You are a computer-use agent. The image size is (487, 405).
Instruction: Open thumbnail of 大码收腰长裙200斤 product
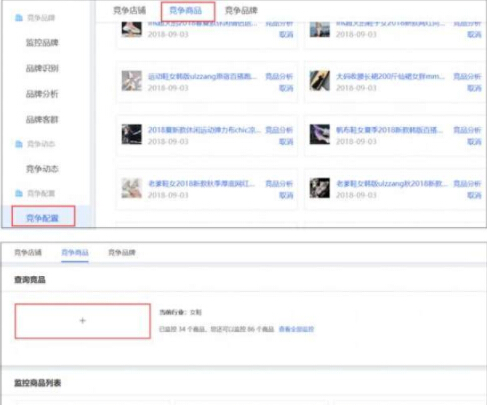point(319,81)
